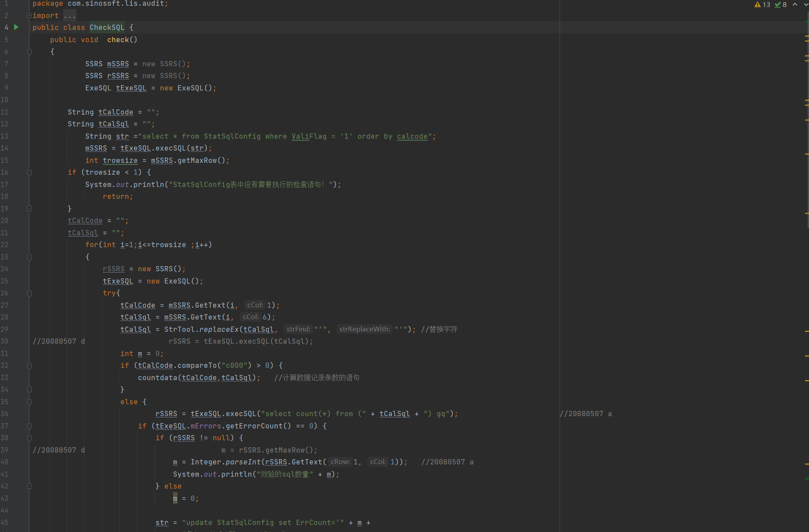Collapse the else block at line 35

click(29, 402)
